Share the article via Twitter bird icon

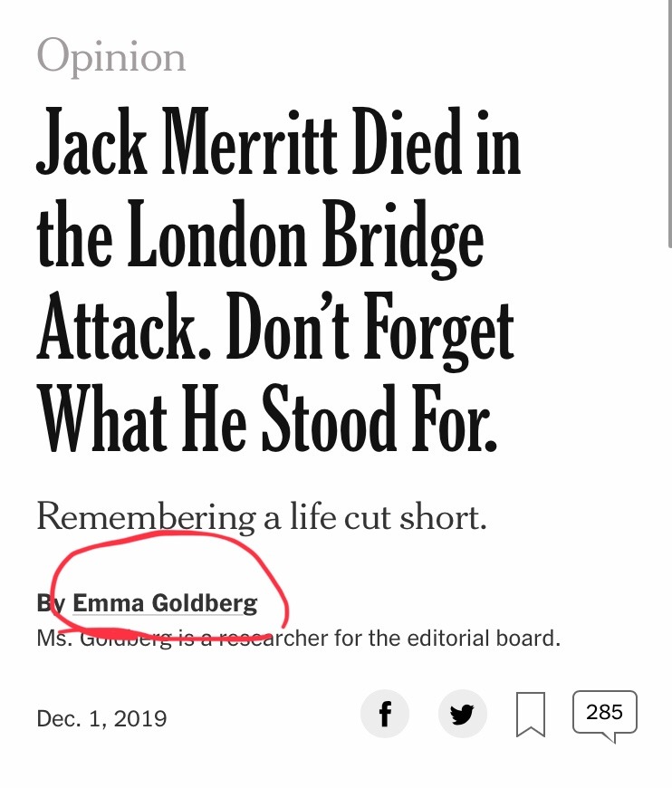(x=463, y=714)
